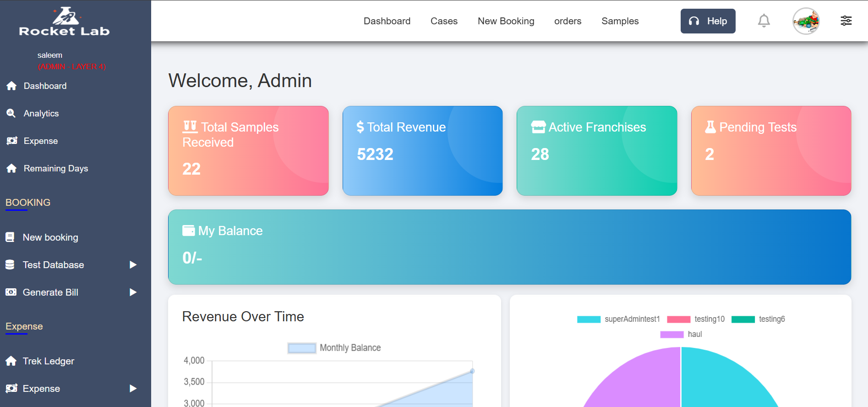Open the settings sliders icon
This screenshot has height=407, width=868.
coord(846,21)
